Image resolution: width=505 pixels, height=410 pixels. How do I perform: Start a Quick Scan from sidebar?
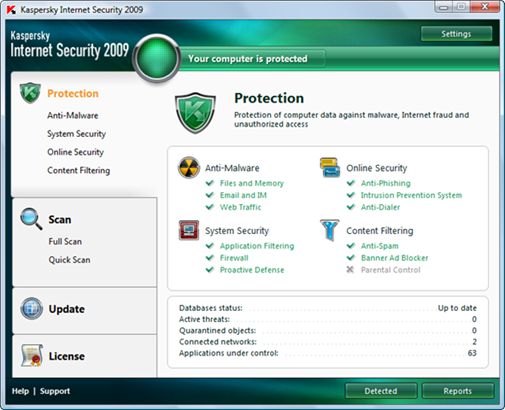(69, 260)
